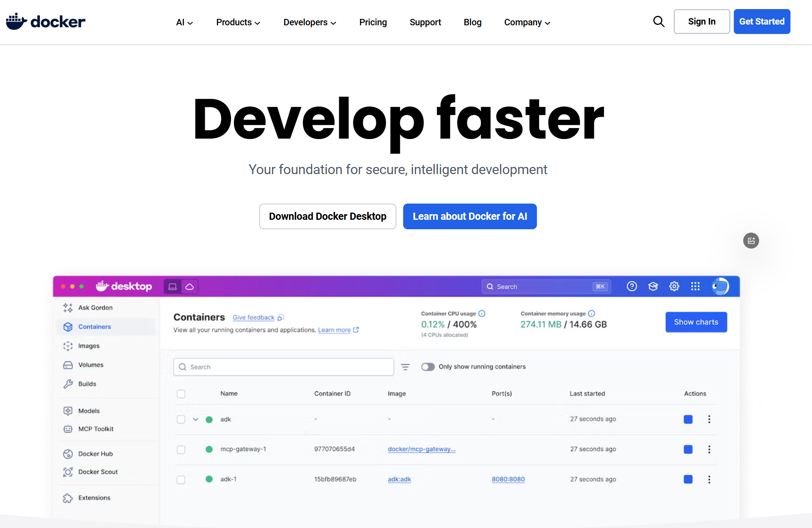Click container ID 977070655d4
Image resolution: width=812 pixels, height=528 pixels.
coord(334,449)
